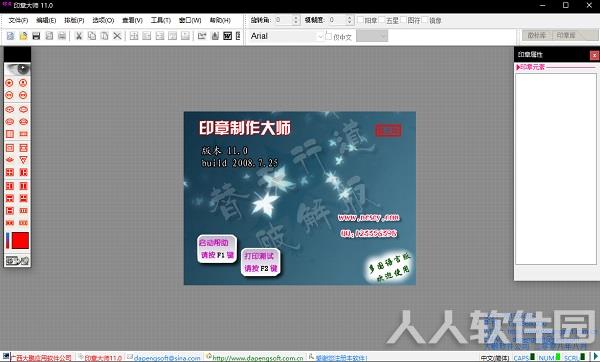600x362 pixels.
Task: Open the 排版(P) menu
Action: point(74,20)
